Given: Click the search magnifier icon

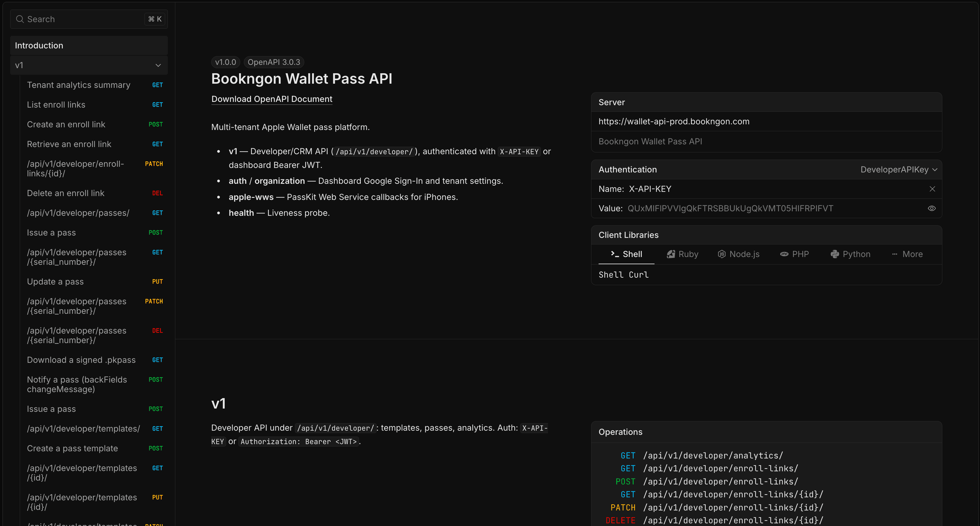Looking at the screenshot, I should click(20, 19).
